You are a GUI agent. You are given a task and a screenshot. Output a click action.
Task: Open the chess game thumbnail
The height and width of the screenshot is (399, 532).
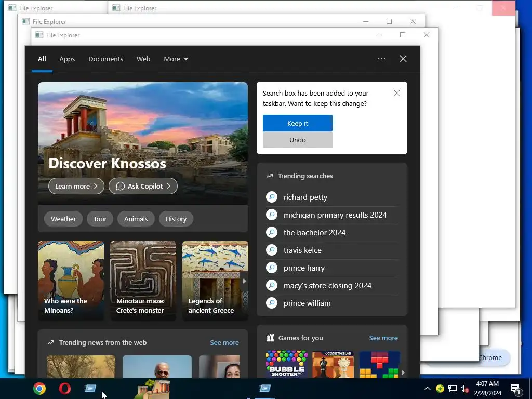pyautogui.click(x=333, y=364)
